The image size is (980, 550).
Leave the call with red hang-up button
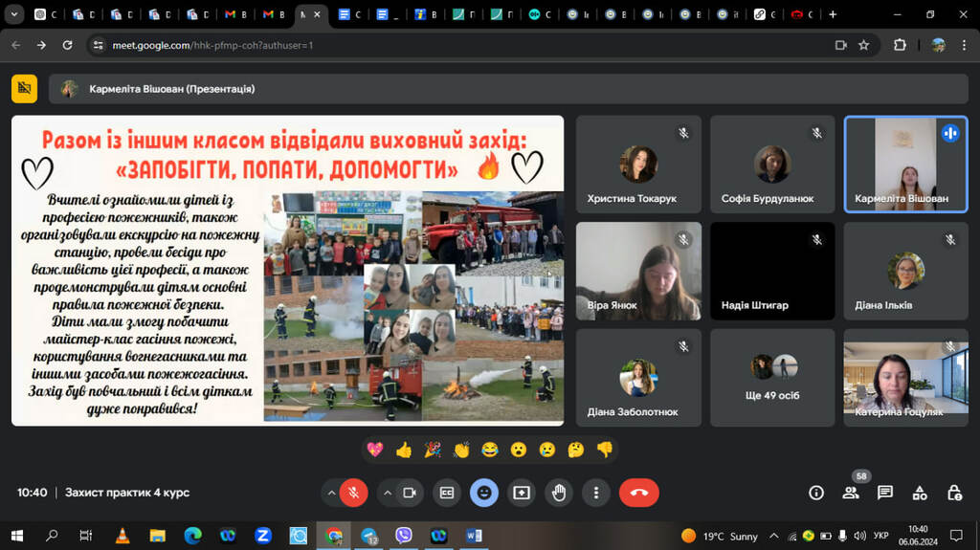[x=638, y=493]
